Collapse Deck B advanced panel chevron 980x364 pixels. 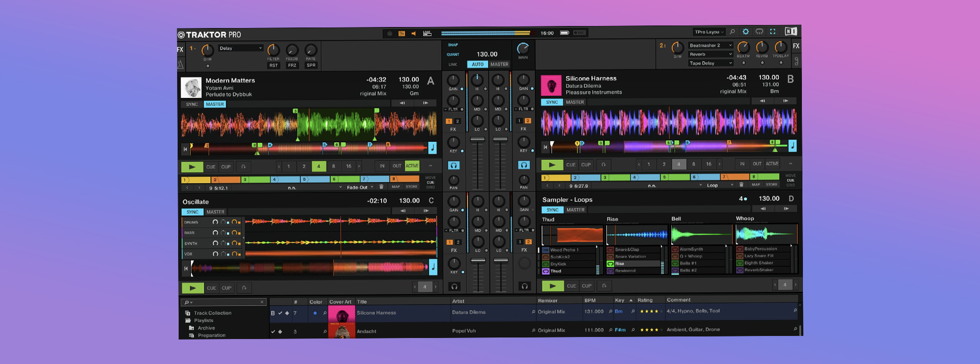point(791,164)
